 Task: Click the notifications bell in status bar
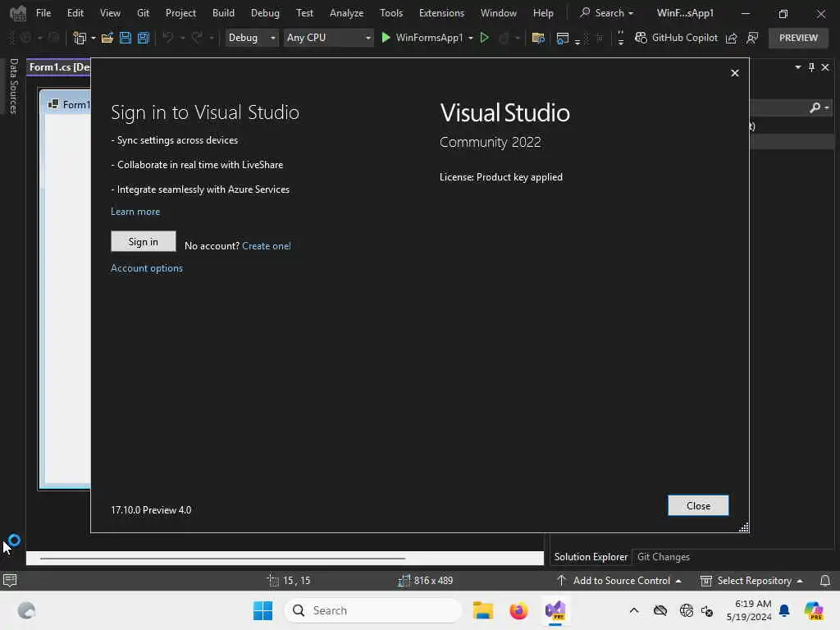[x=825, y=581]
